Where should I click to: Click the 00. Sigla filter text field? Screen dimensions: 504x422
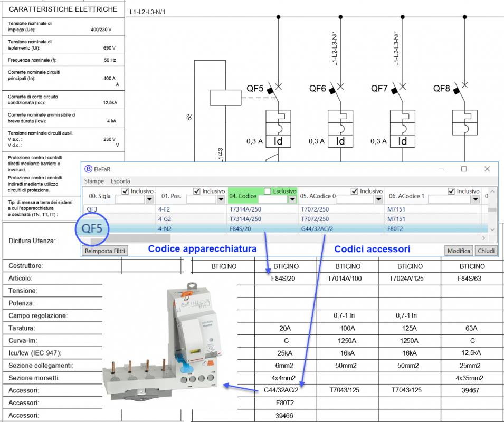pyautogui.click(x=130, y=199)
